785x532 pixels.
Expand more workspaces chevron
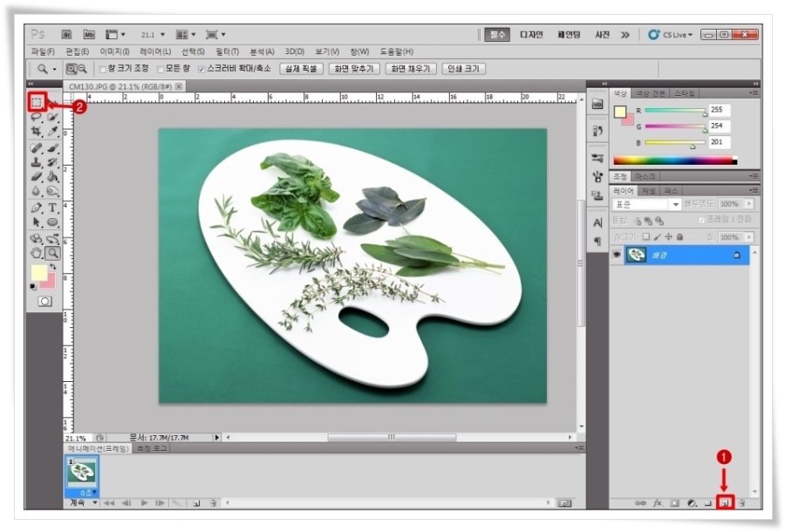pos(625,35)
